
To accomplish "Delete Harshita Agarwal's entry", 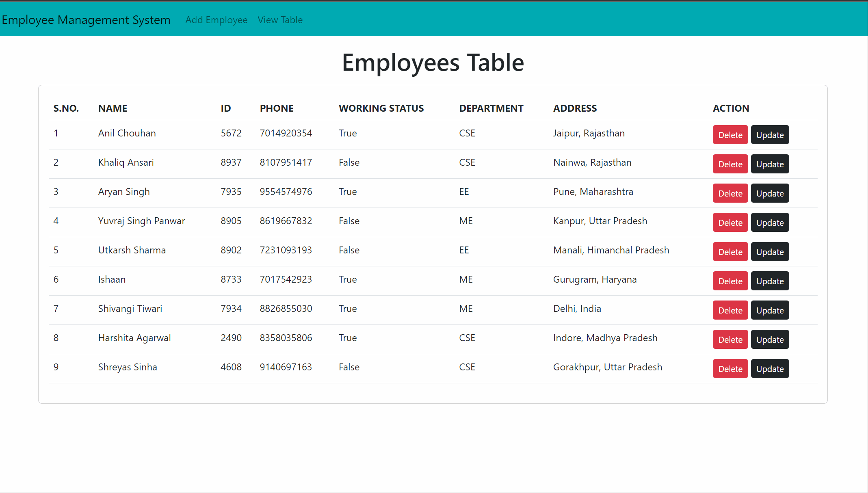I will coord(730,339).
